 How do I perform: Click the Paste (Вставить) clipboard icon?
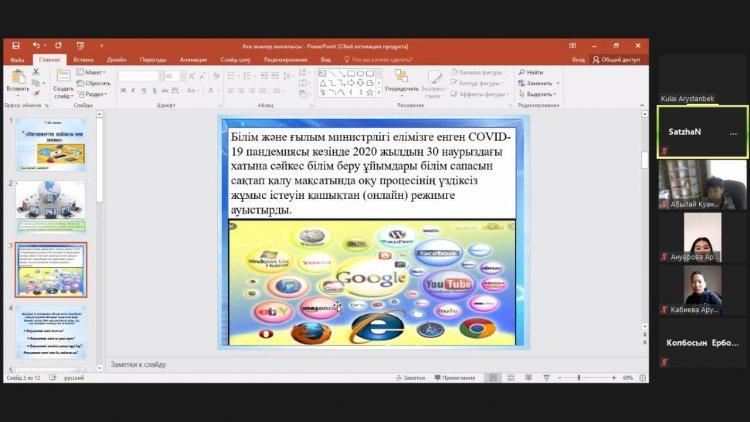tap(17, 79)
